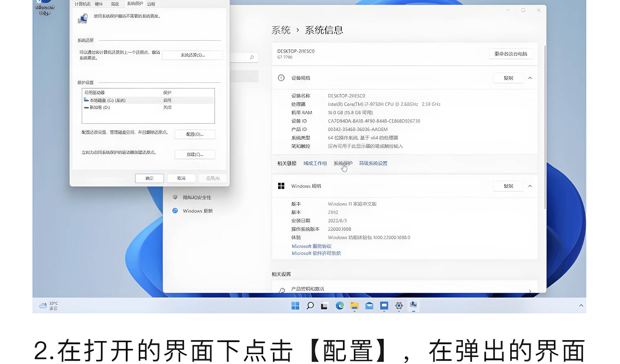Cancel dialog with 取消 button
The image size is (620, 364).
point(181,178)
